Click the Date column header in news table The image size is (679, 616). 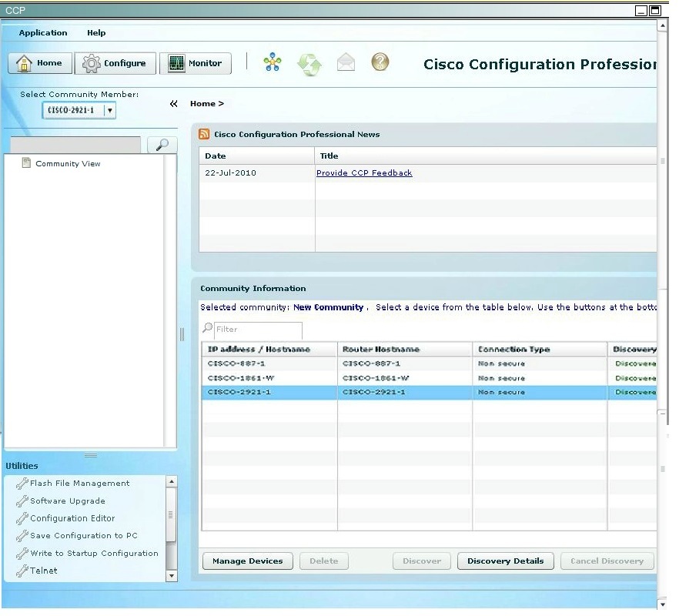(x=257, y=156)
